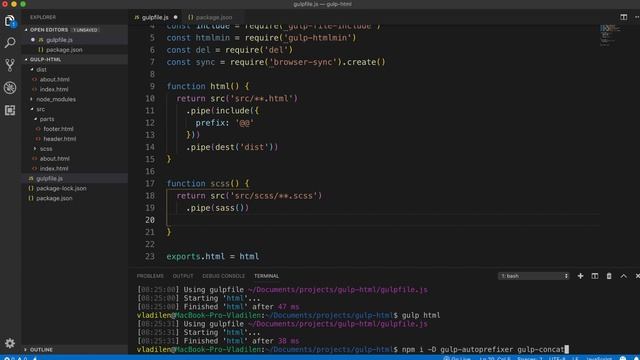Split the terminal panel
640x360 pixels.
pos(595,276)
